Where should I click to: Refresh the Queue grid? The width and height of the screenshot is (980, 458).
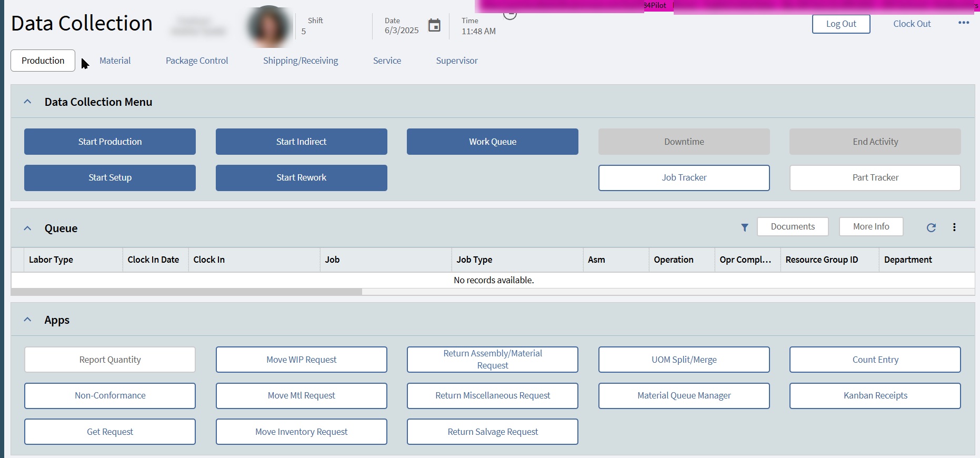[x=931, y=227]
